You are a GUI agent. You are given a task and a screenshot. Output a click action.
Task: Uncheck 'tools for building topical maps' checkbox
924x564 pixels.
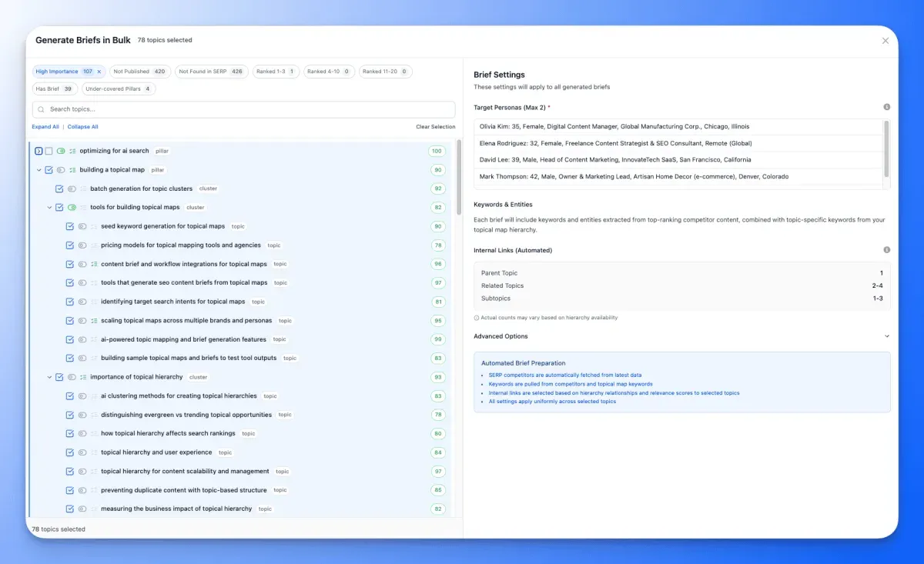59,208
